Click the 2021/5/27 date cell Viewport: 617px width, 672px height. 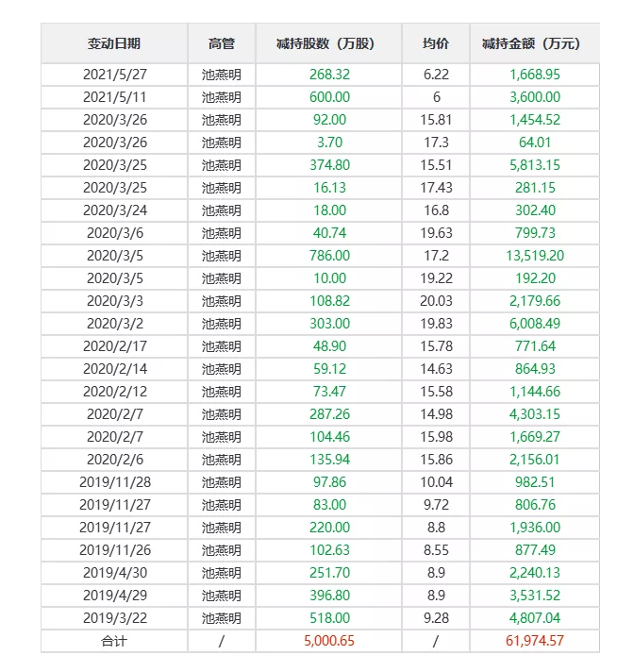[x=113, y=74]
